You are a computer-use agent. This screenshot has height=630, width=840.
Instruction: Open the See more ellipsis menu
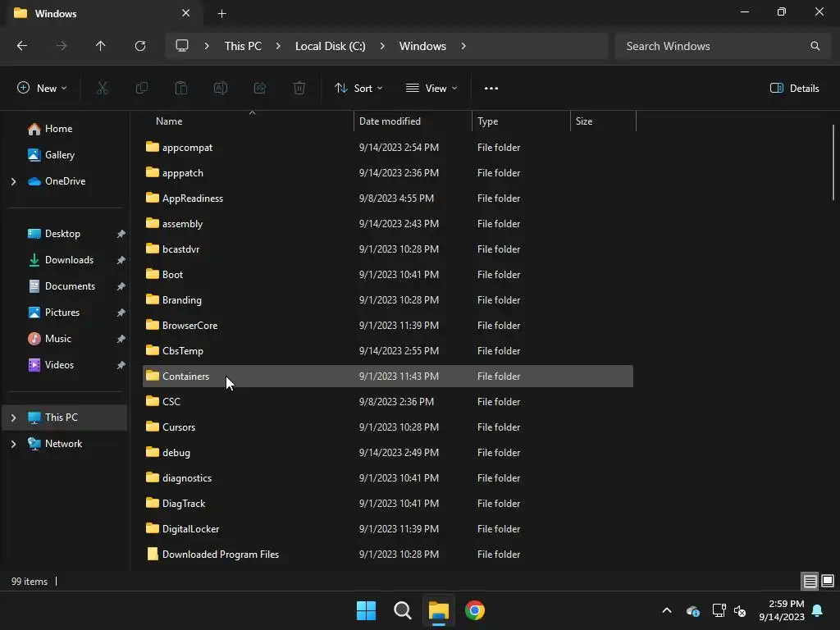(491, 89)
